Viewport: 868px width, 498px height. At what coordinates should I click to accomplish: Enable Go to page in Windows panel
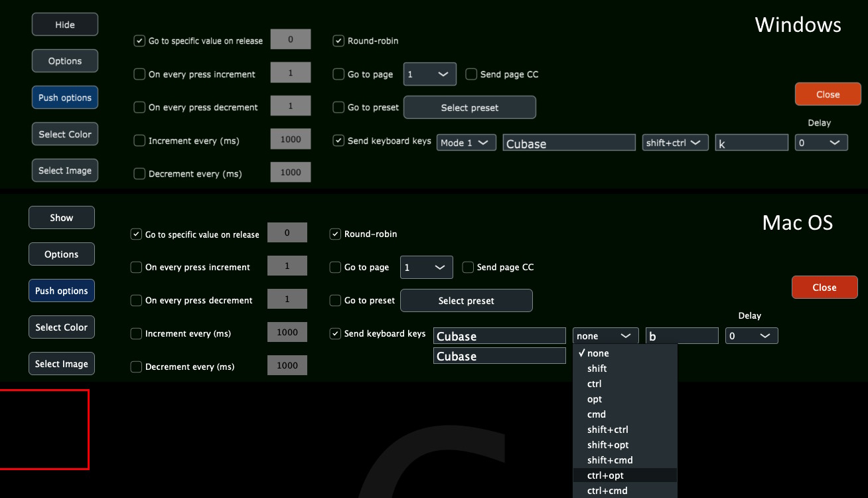tap(338, 74)
